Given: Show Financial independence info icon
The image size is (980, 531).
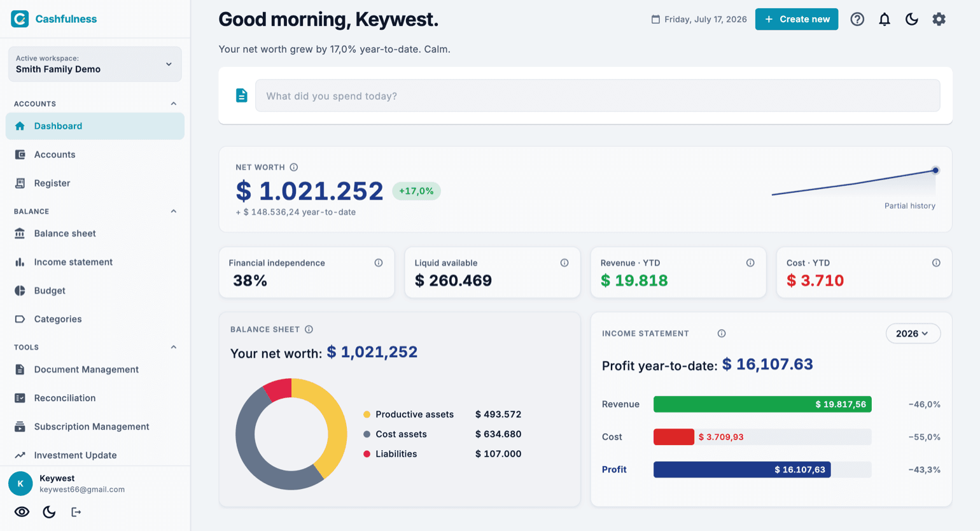Looking at the screenshot, I should 379,263.
